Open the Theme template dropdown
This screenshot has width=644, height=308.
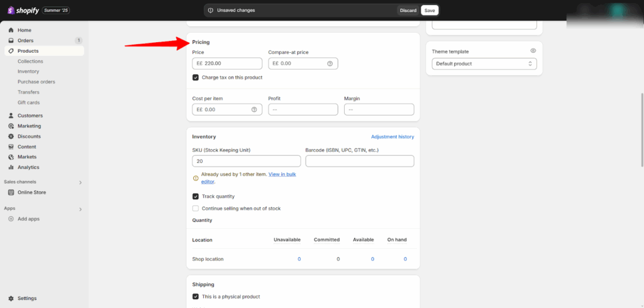[484, 63]
